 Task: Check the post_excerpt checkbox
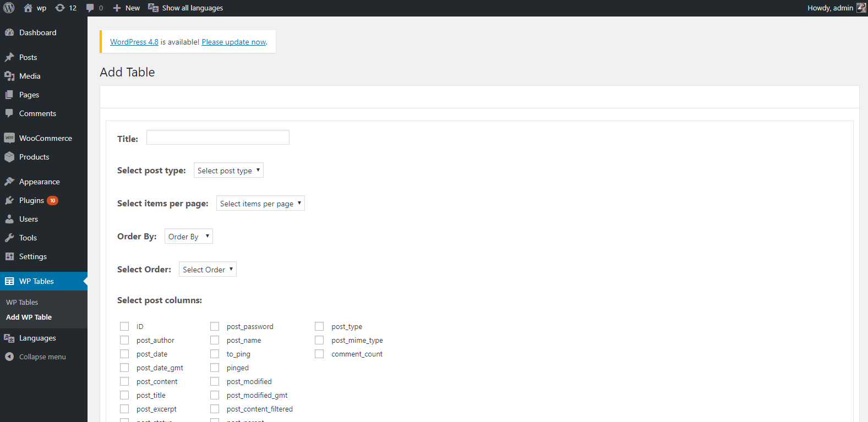124,409
